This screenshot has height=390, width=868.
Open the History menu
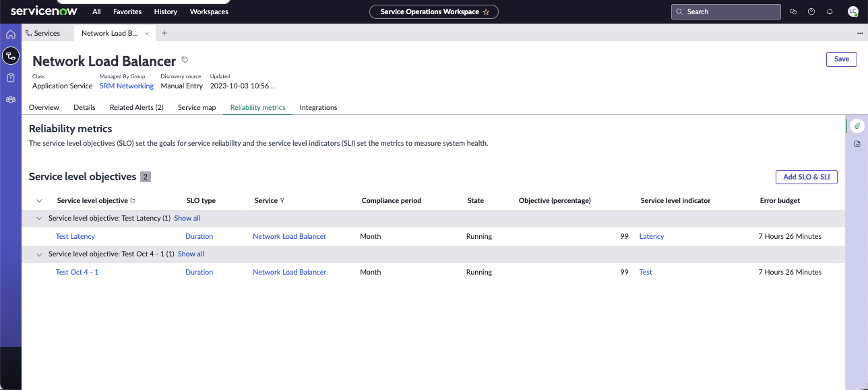pyautogui.click(x=165, y=11)
